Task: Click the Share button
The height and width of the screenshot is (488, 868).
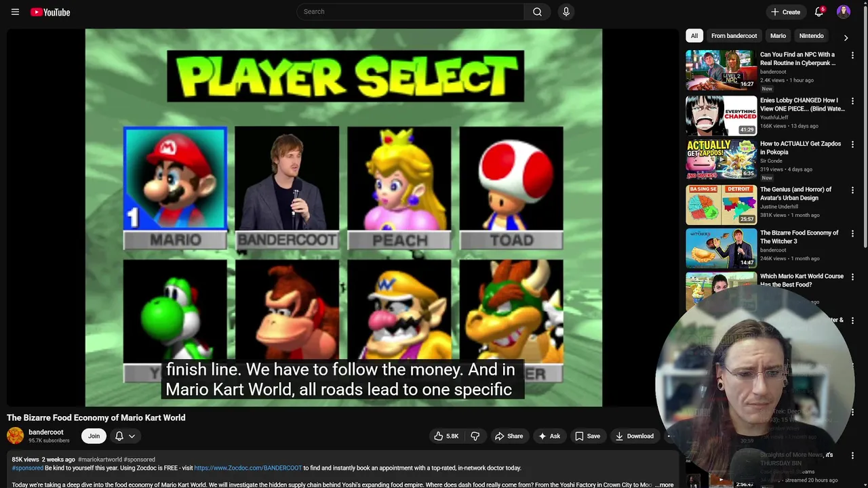Action: (509, 436)
